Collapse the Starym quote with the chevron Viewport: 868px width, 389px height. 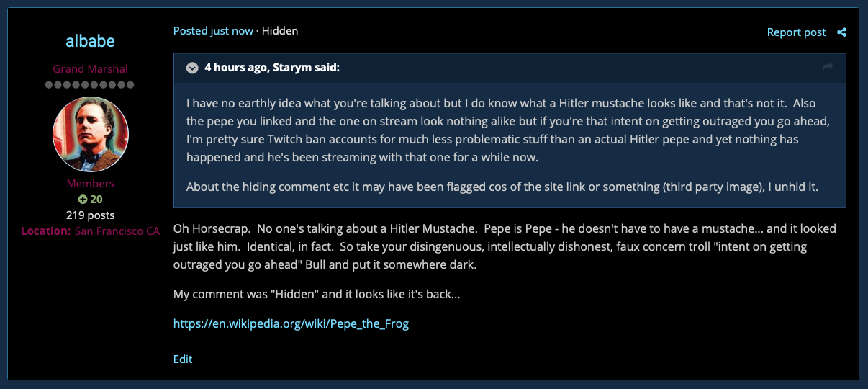click(x=192, y=68)
